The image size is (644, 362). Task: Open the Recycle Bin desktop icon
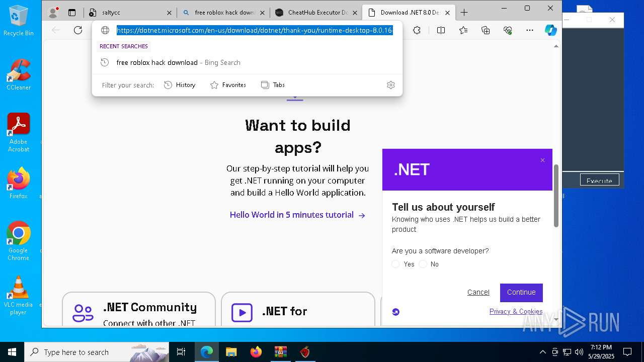pyautogui.click(x=19, y=21)
